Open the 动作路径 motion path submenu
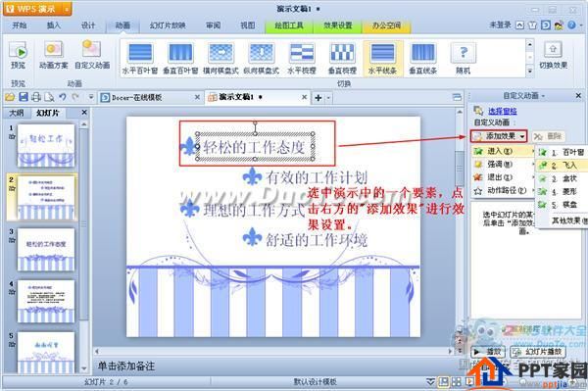This screenshot has width=588, height=391. (x=504, y=190)
